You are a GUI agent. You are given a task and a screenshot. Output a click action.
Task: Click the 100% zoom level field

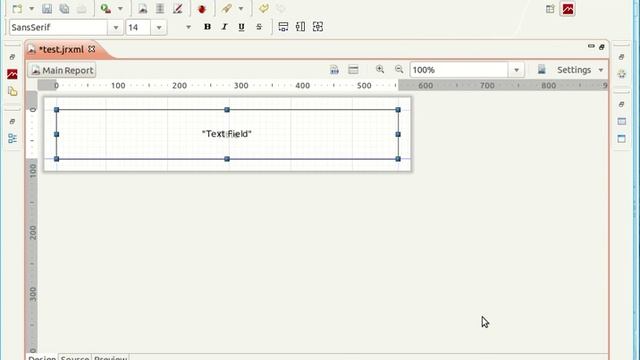point(459,70)
